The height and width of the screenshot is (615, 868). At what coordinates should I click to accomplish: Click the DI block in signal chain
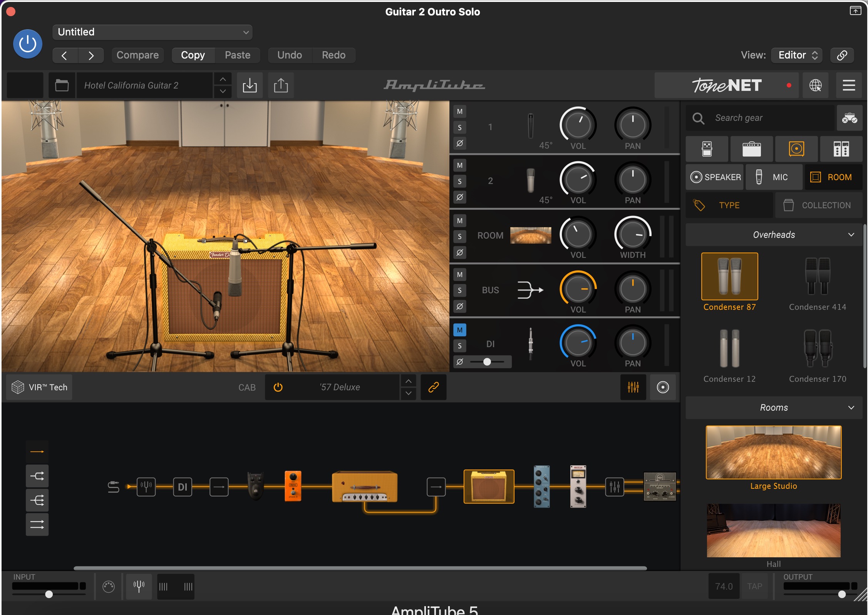tap(183, 487)
